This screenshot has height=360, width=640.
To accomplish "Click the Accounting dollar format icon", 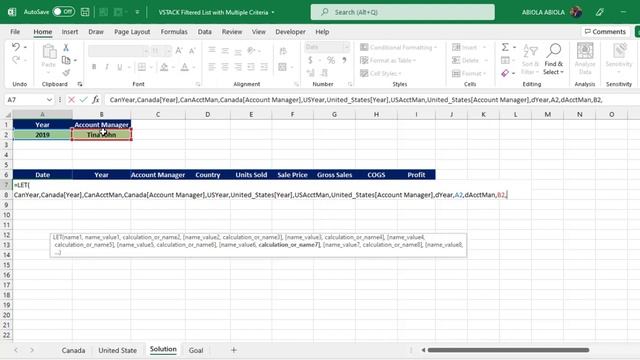I will point(310,60).
